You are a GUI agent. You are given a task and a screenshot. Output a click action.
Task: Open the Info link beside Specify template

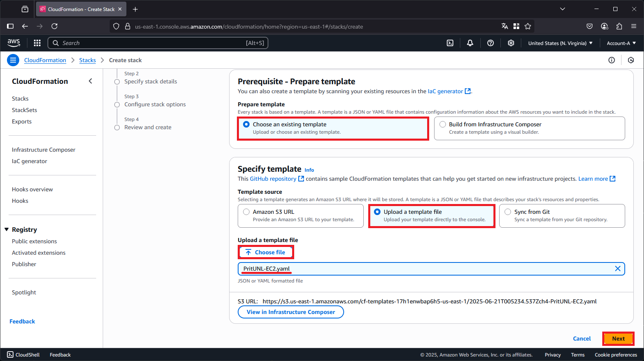coord(309,170)
